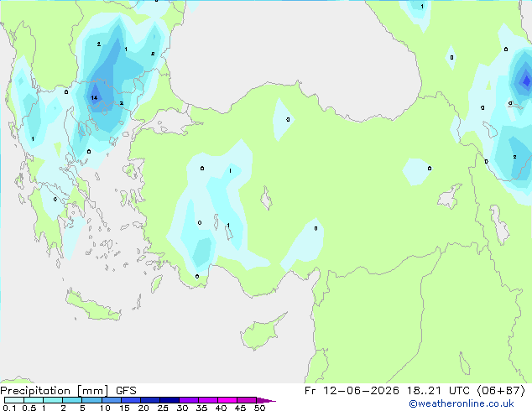Click the 'Precipitation [mm]' title text
Viewport: 532px width, 411px height.
point(55,391)
